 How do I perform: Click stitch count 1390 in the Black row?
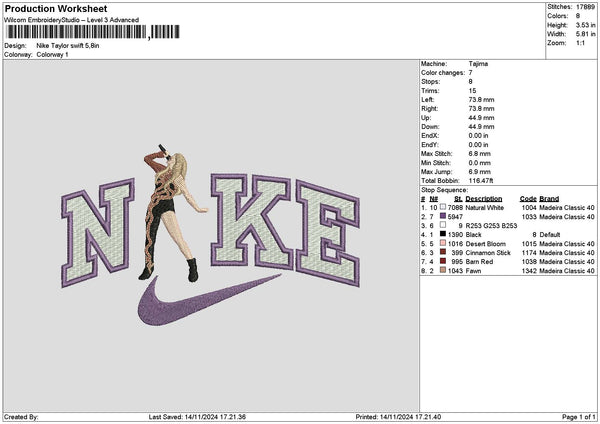(455, 235)
